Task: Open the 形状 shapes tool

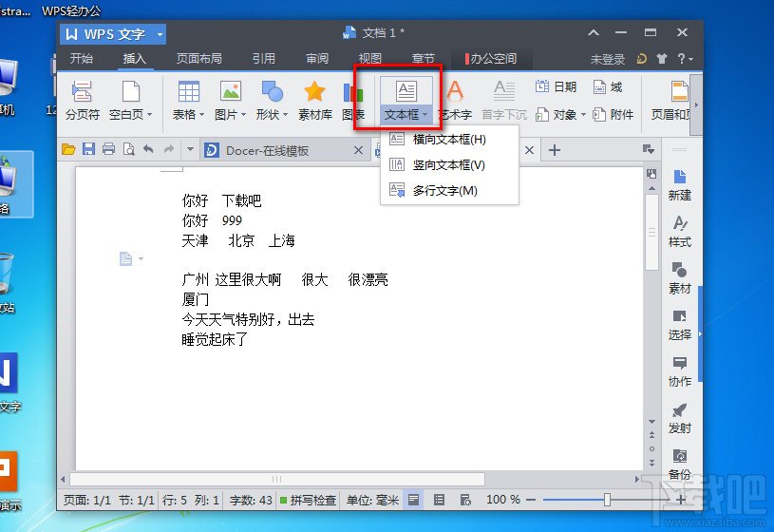Action: pos(272,102)
